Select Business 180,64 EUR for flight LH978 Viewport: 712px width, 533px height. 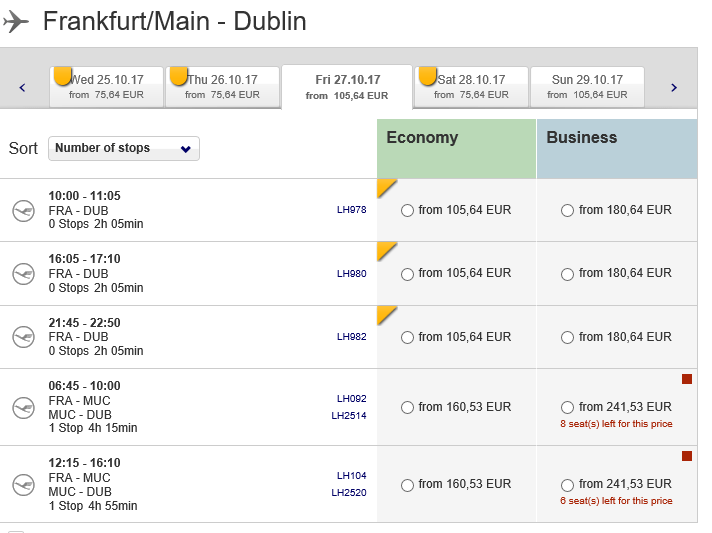(x=567, y=211)
